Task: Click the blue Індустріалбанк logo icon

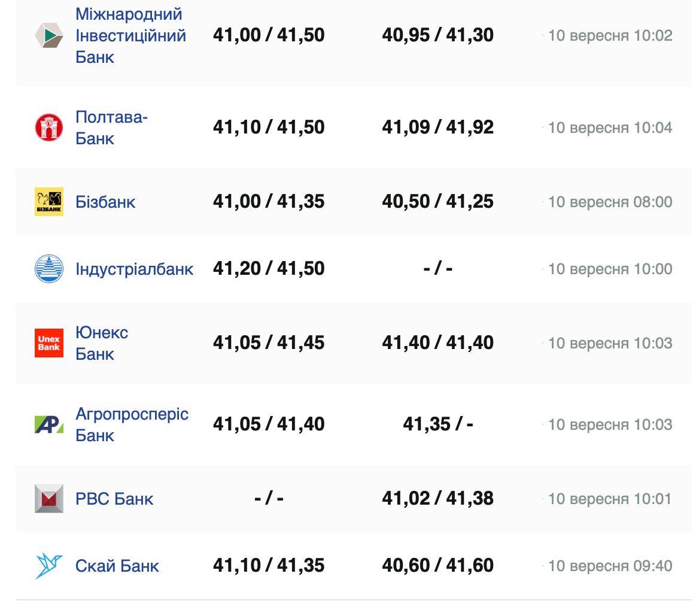Action: 48,269
